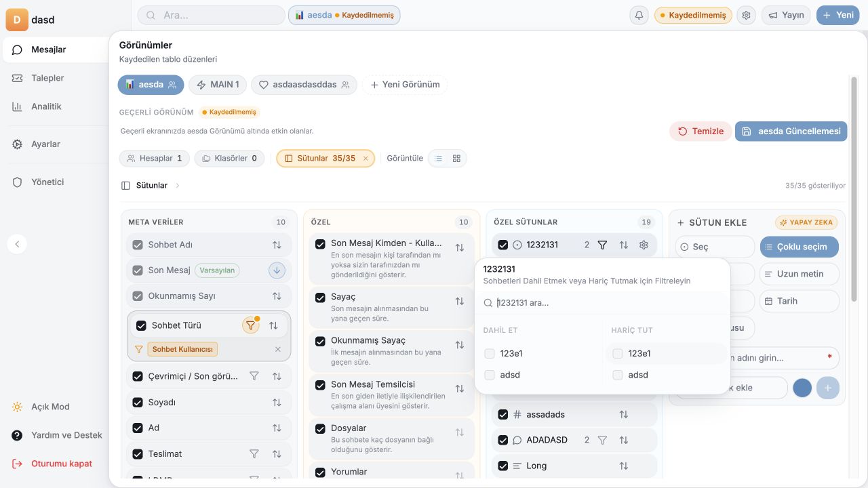Image resolution: width=868 pixels, height=488 pixels.
Task: Choose the Çoklu seçim column type
Action: click(x=799, y=247)
